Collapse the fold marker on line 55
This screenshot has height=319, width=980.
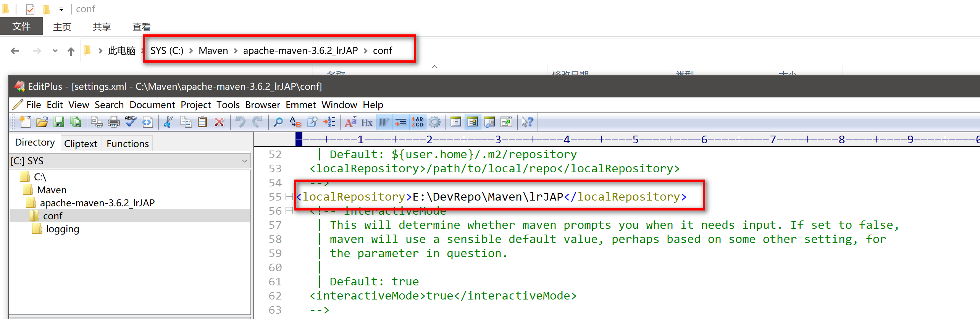coord(289,197)
